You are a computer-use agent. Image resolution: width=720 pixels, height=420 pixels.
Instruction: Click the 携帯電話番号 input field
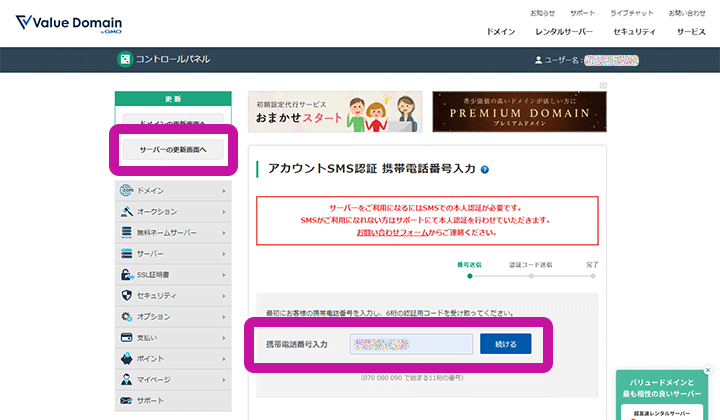click(x=411, y=344)
